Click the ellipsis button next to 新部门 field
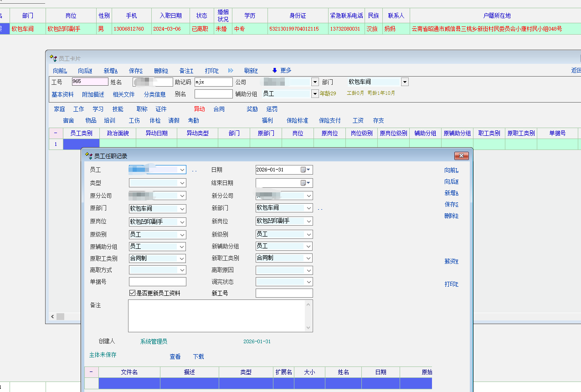This screenshot has width=581, height=392. pyautogui.click(x=320, y=209)
